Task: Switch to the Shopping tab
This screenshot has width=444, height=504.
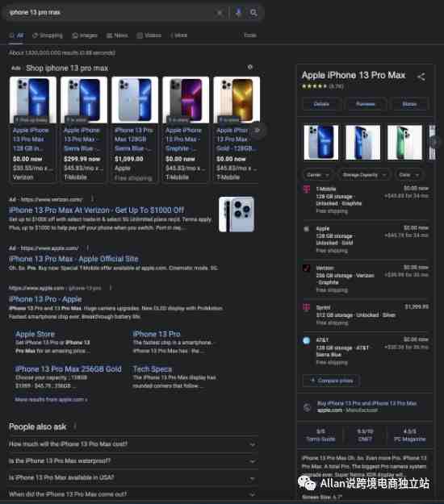Action: 48,35
